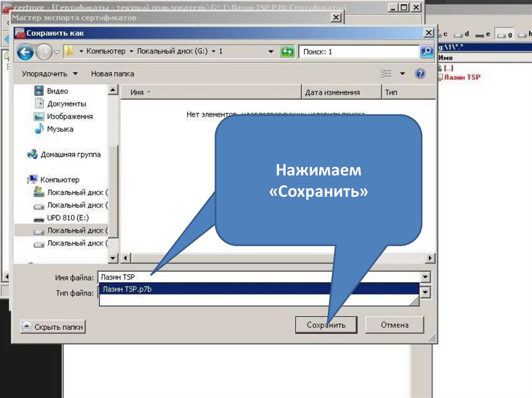Click horizontal scrollbar right arrow

430,258
